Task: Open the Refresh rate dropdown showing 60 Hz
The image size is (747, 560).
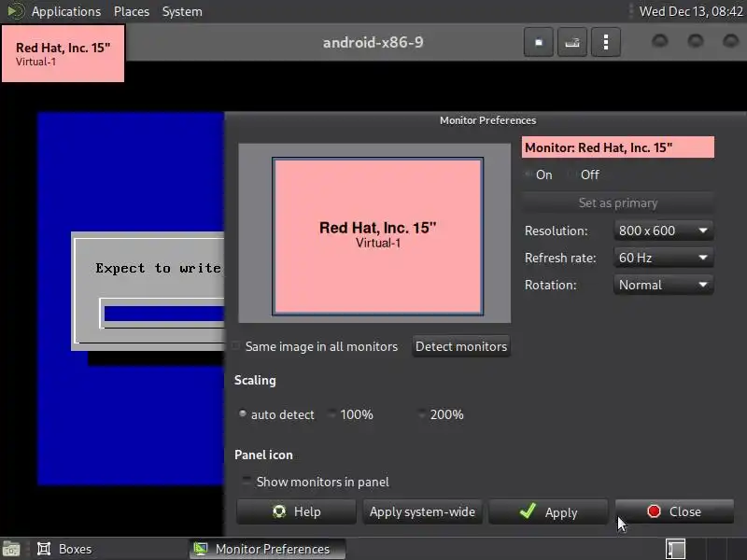Action: 664,258
